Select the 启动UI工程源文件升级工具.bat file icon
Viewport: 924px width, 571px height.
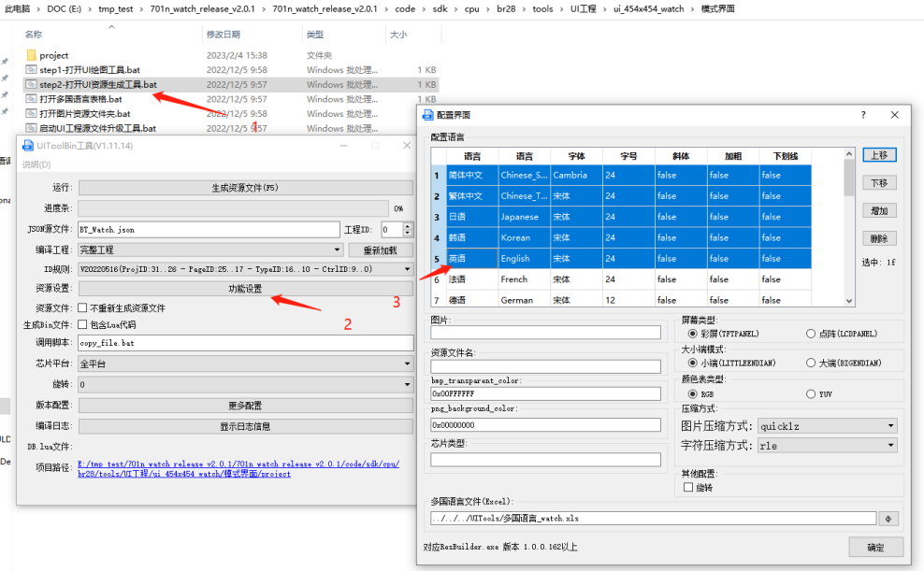[31, 128]
